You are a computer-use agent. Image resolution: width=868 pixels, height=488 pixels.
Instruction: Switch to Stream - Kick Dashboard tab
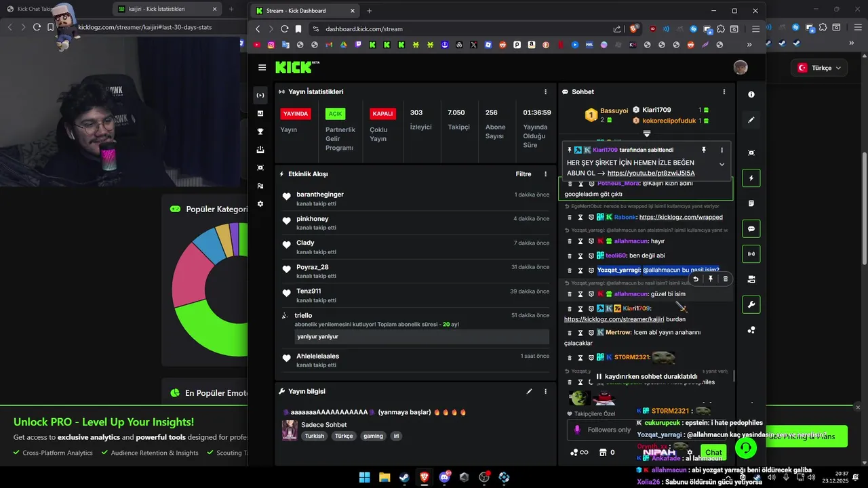coord(307,11)
